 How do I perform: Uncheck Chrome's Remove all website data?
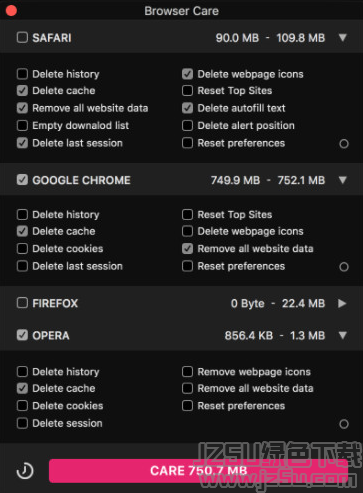click(187, 248)
